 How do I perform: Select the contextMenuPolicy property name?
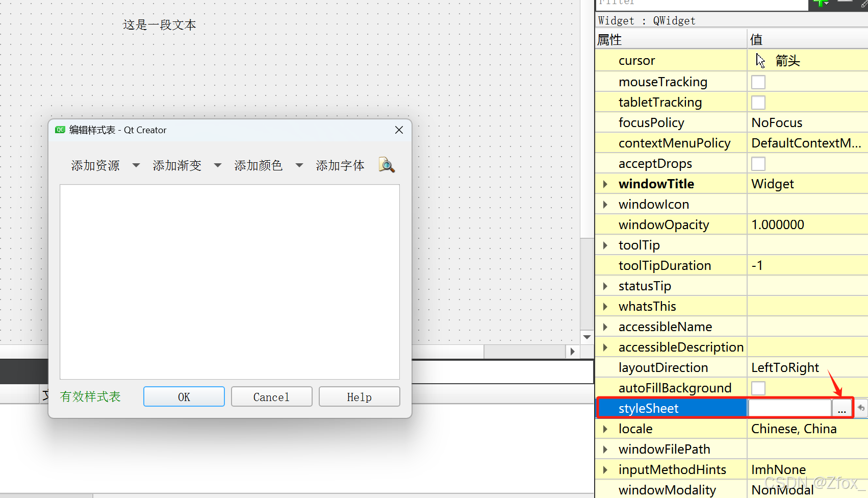(x=674, y=143)
